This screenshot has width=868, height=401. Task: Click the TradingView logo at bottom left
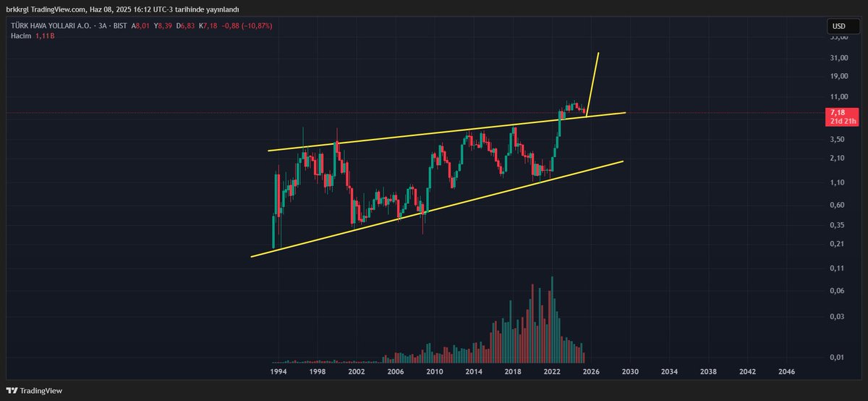pyautogui.click(x=33, y=390)
